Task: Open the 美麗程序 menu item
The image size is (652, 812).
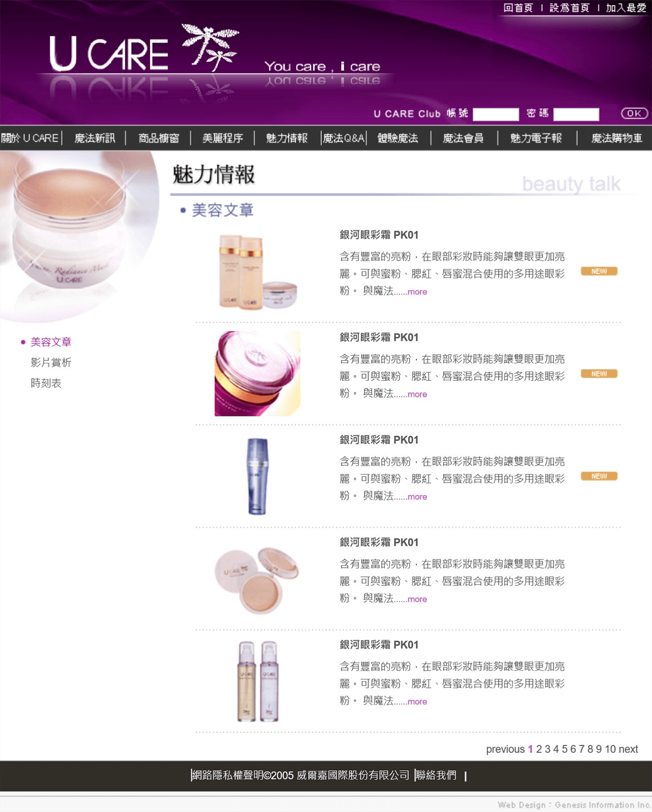Action: click(x=223, y=138)
